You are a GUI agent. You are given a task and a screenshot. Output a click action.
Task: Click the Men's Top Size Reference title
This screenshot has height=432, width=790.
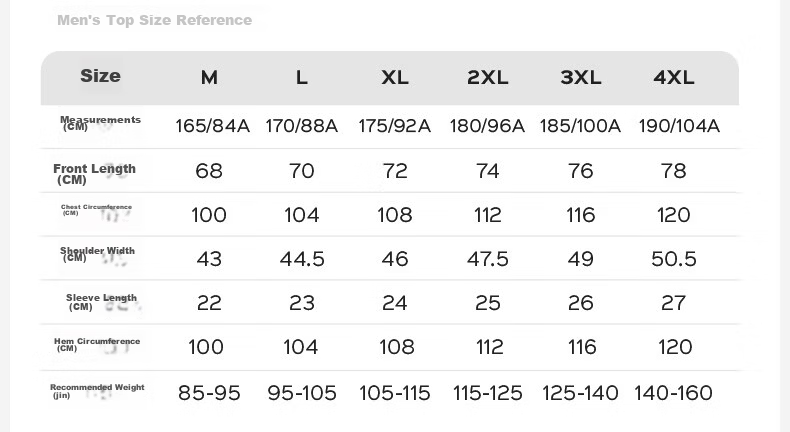pyautogui.click(x=155, y=20)
